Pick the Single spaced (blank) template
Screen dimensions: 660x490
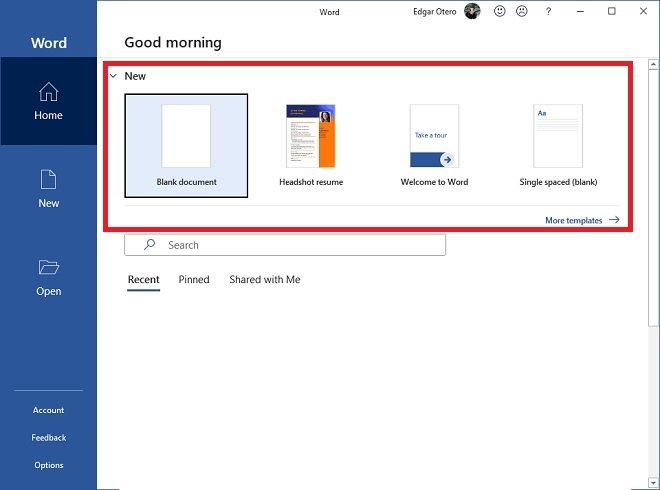pos(558,146)
